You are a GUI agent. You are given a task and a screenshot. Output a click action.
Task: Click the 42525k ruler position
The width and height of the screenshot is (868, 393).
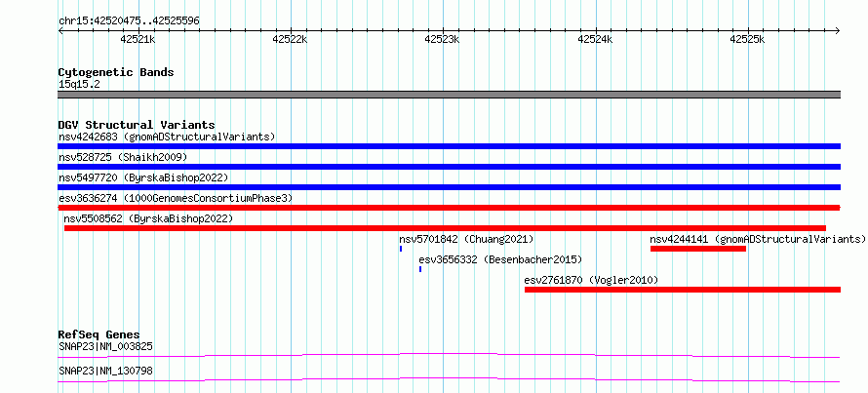[x=747, y=39]
